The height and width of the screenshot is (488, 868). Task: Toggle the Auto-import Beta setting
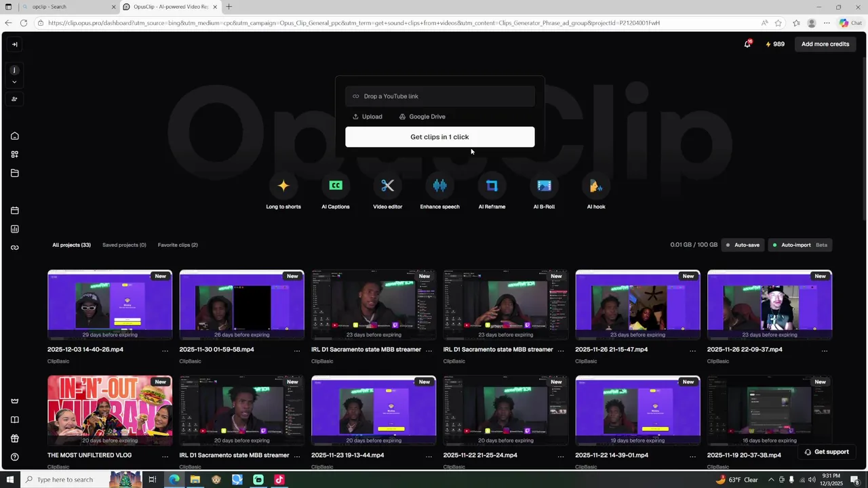(800, 245)
